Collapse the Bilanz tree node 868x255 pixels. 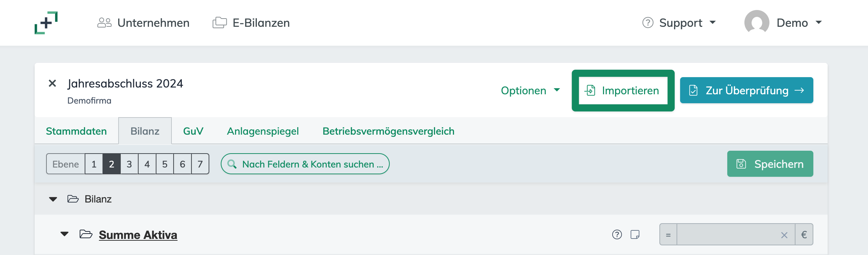(x=53, y=199)
